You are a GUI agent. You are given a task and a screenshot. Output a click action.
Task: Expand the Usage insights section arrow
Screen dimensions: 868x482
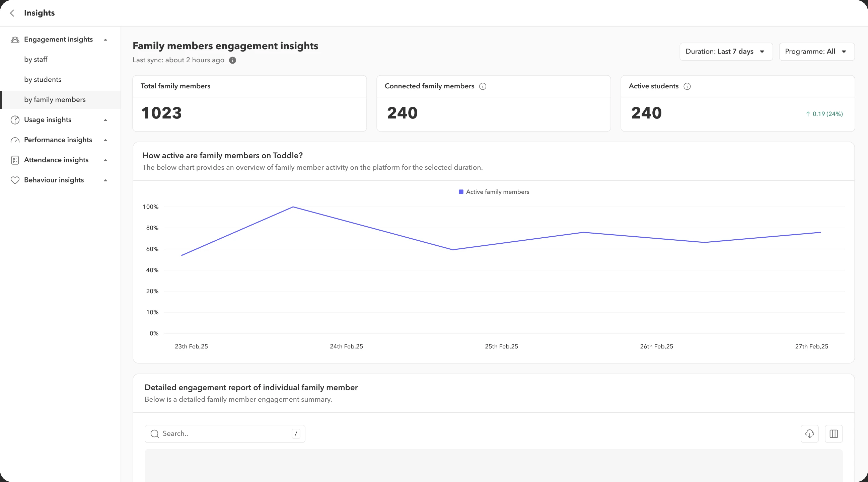click(x=105, y=120)
